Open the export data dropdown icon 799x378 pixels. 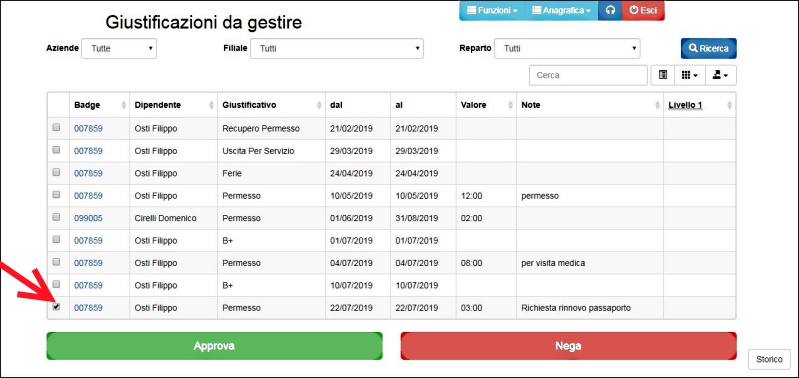721,75
